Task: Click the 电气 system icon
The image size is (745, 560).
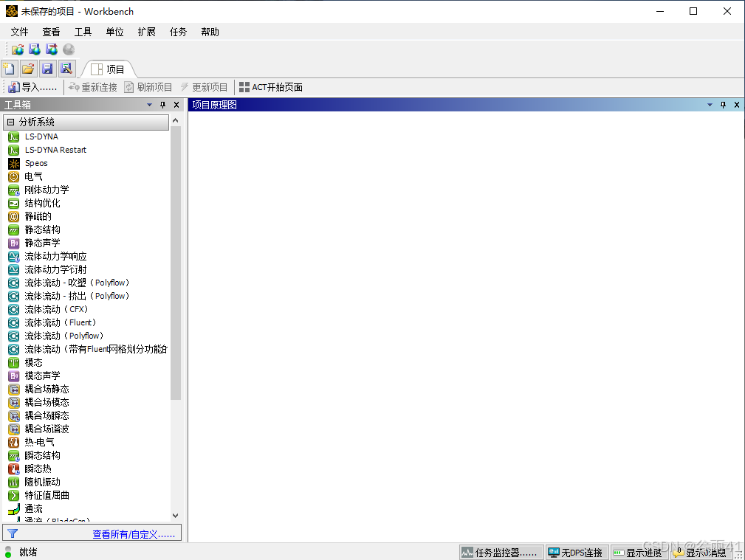Action: click(x=14, y=176)
